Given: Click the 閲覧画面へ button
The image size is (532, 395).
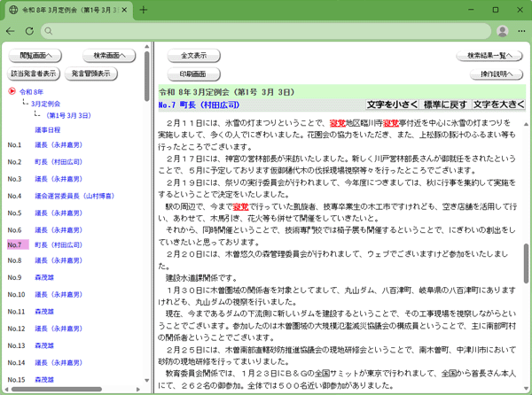Looking at the screenshot, I should coord(35,56).
